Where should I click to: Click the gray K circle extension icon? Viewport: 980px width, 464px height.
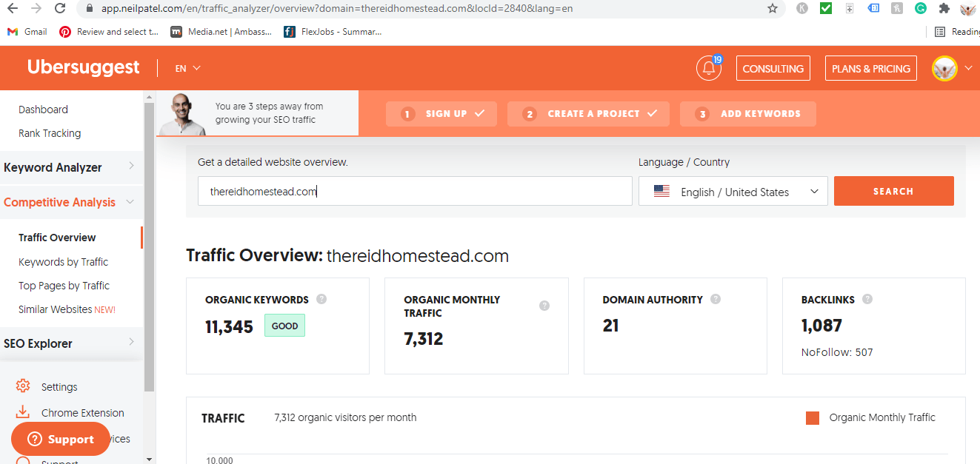pos(802,9)
